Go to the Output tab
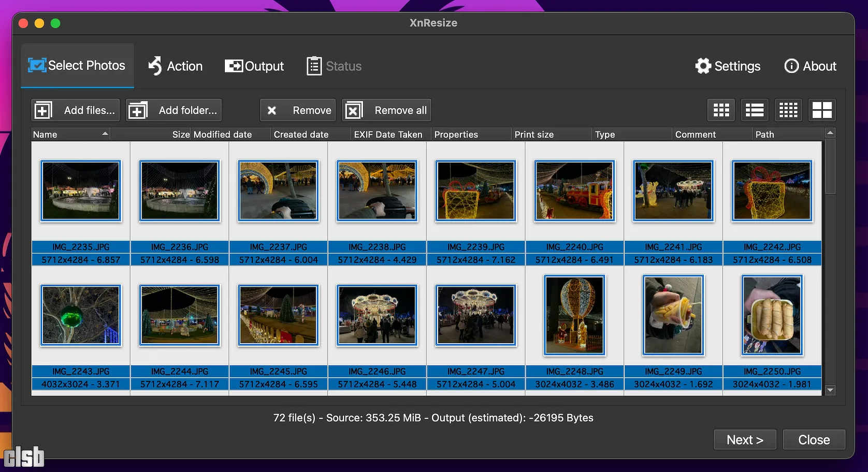Viewport: 868px width, 472px height. 254,66
